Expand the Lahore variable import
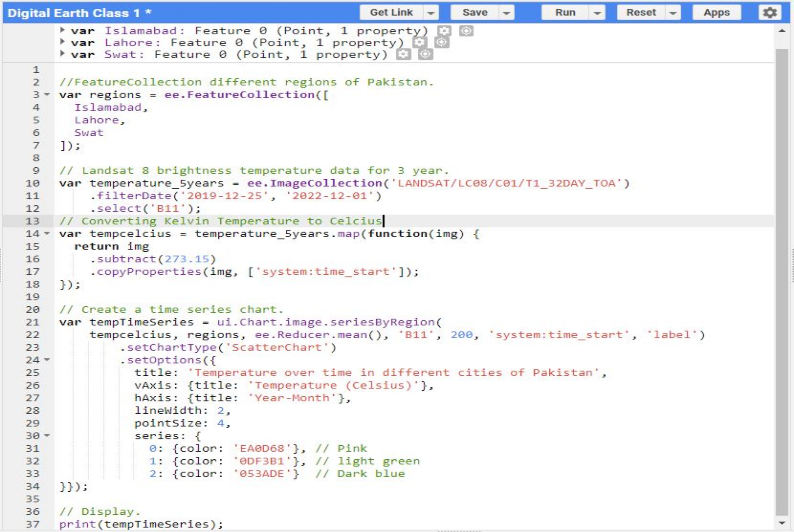 (62, 42)
